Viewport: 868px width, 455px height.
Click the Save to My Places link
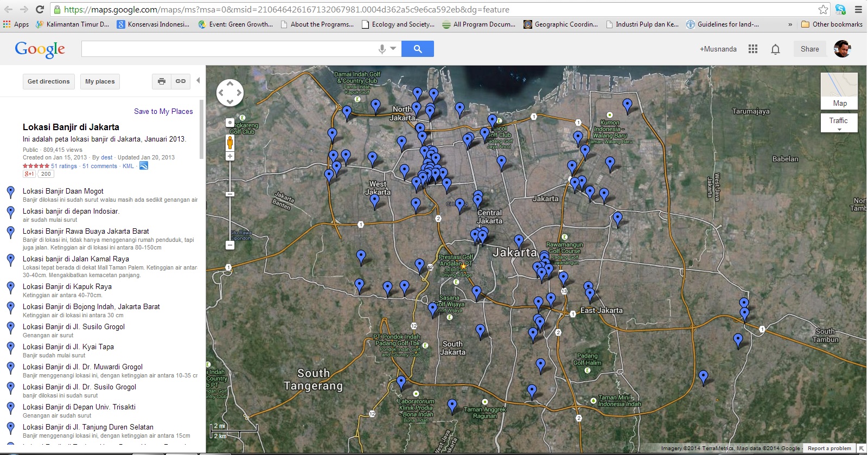[163, 111]
